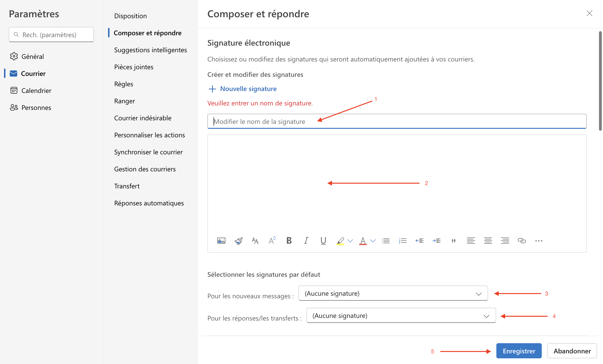Viewport: 603px width, 364px height.
Task: Open the font color dropdown arrow
Action: pos(373,241)
